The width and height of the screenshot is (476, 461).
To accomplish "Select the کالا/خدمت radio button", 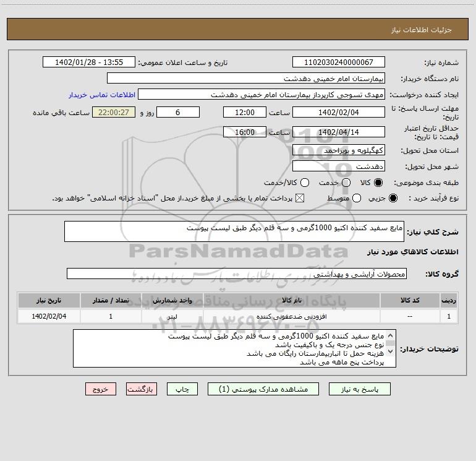I will click(305, 183).
